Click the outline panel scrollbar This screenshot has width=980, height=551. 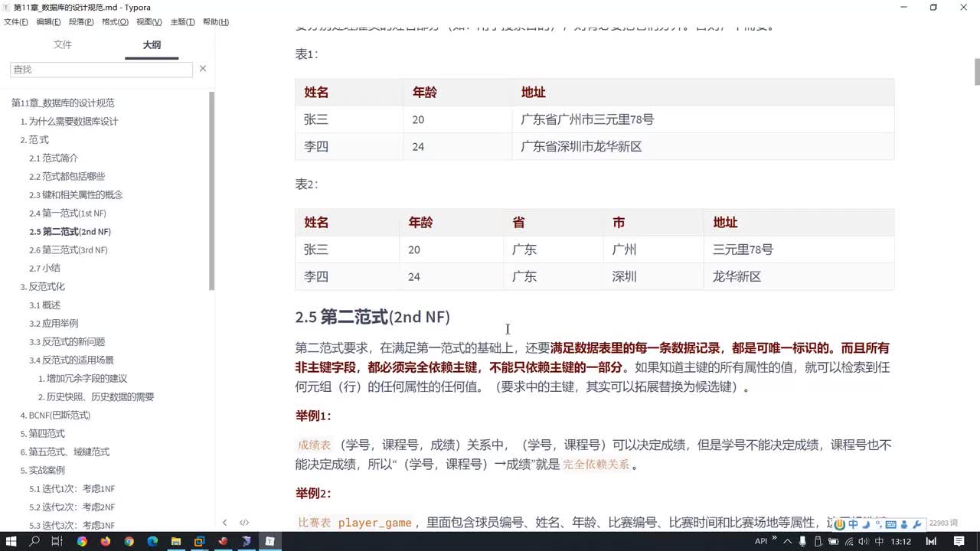[211, 190]
